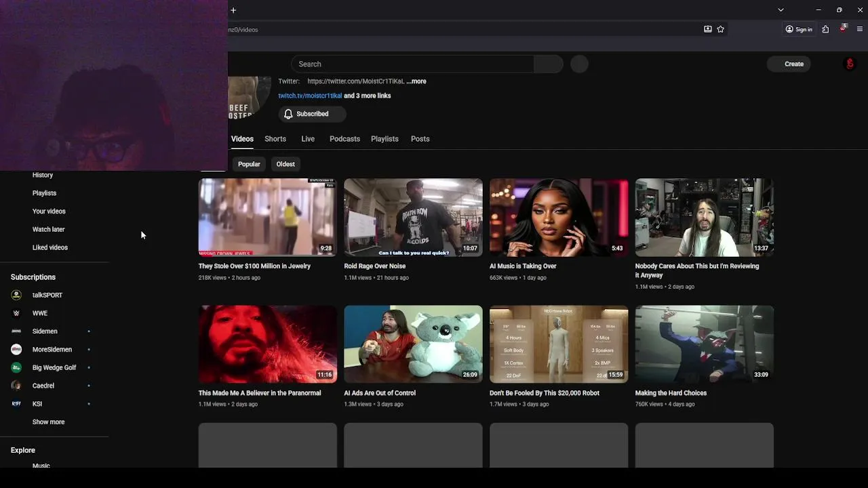Viewport: 868px width, 488px height.
Task: Open the red account avatar menu
Action: click(x=850, y=64)
